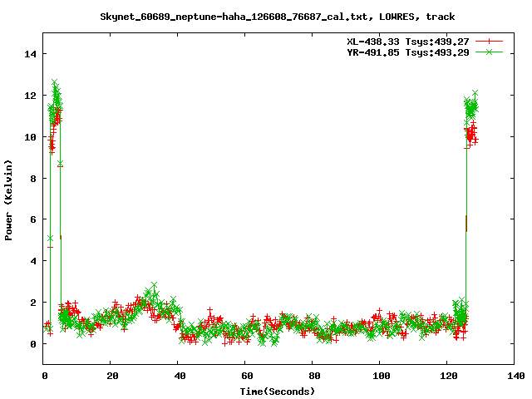Screen dimensions: 532x399
Task: Click the y-axis tick label 6
Action: pos(33,219)
